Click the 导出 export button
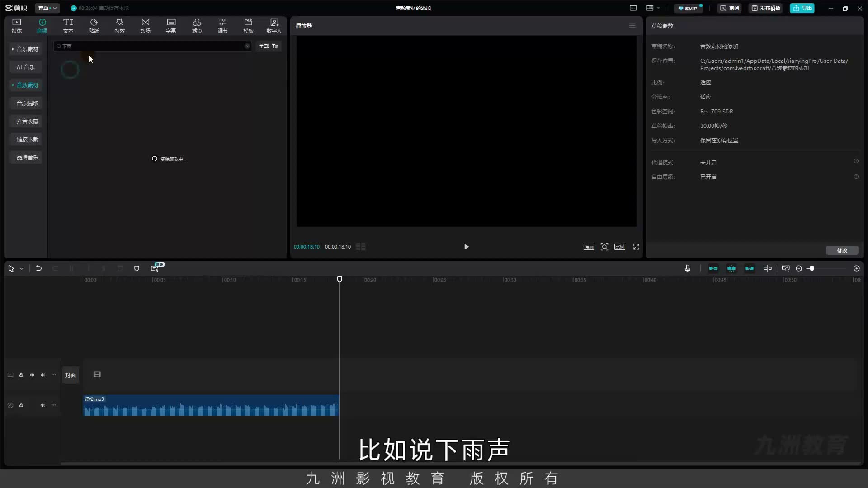The image size is (868, 488). click(x=802, y=8)
